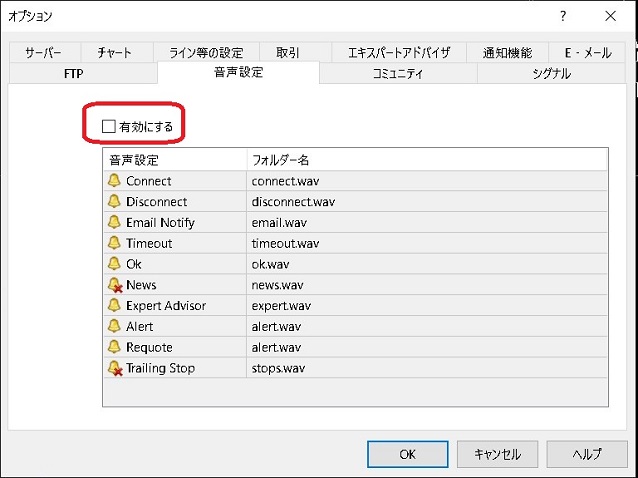Select the エキスパートアドバイザ tab
This screenshot has width=638, height=478.
[x=399, y=52]
